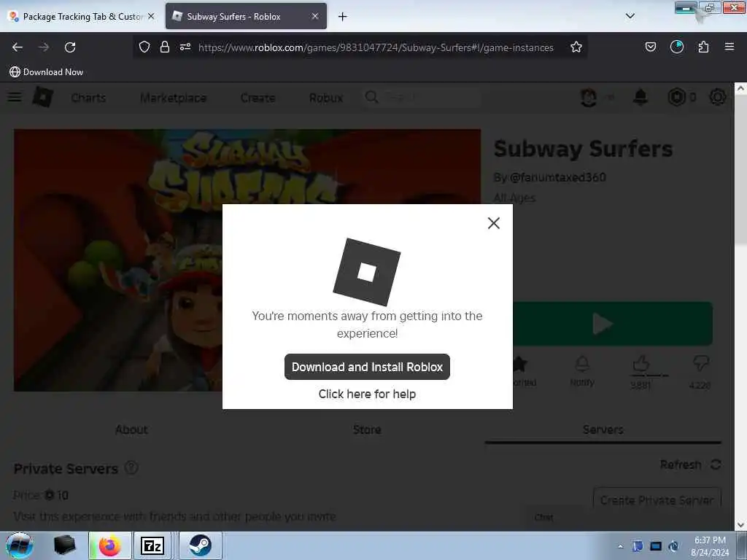Screen dimensions: 747x560
Task: Go forward one page in browser
Action: pyautogui.click(x=44, y=47)
